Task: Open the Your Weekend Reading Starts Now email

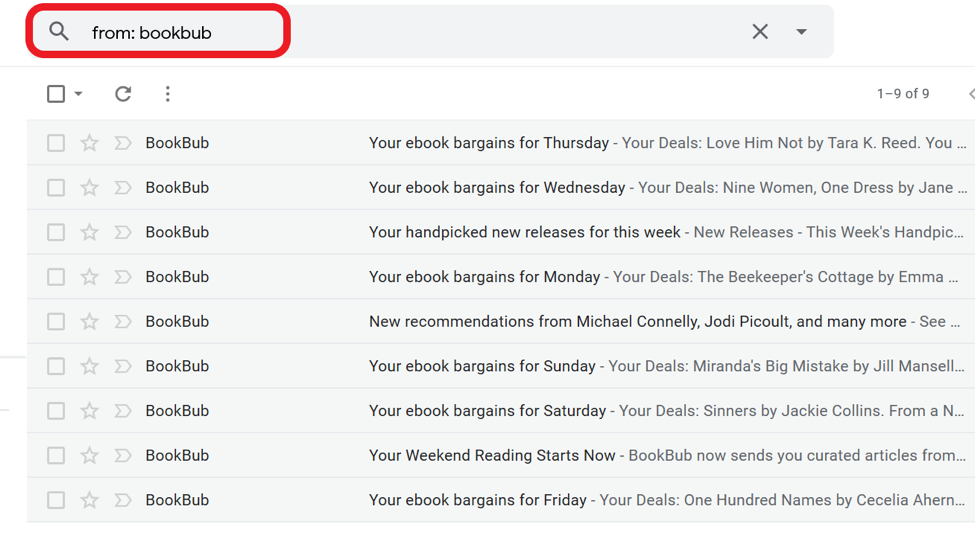Action: pyautogui.click(x=492, y=456)
